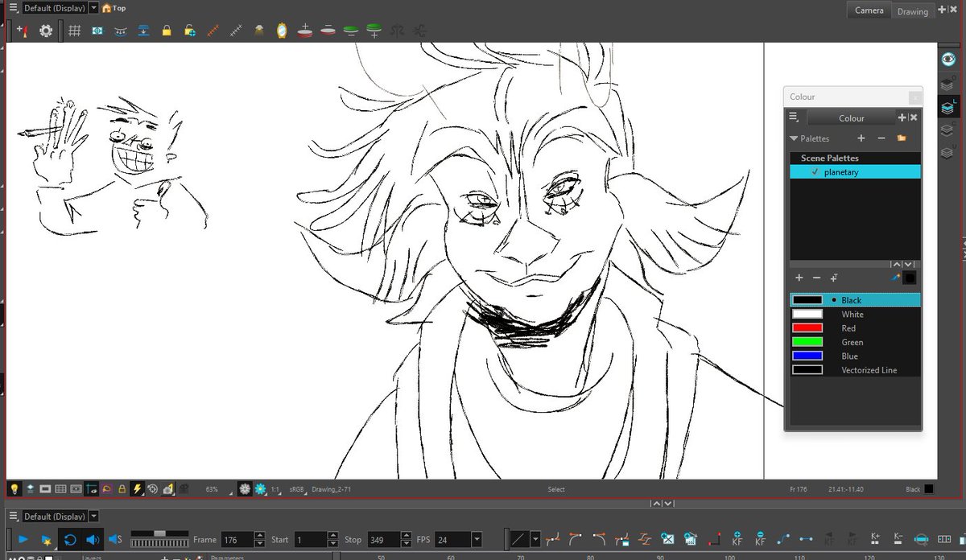Click the white dashed ruler icon

pyautogui.click(x=236, y=31)
